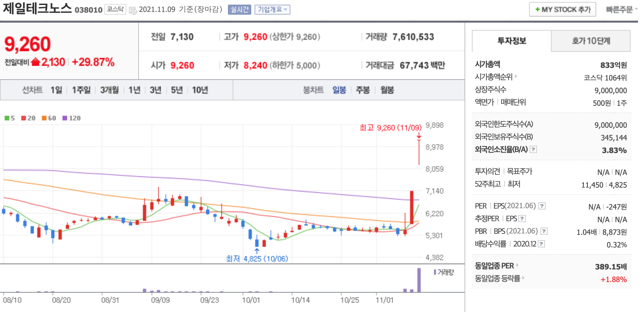Screen dimensions: 644x312
Task: Click help icon beside PER EPS(2021.06)
Action: click(542, 206)
